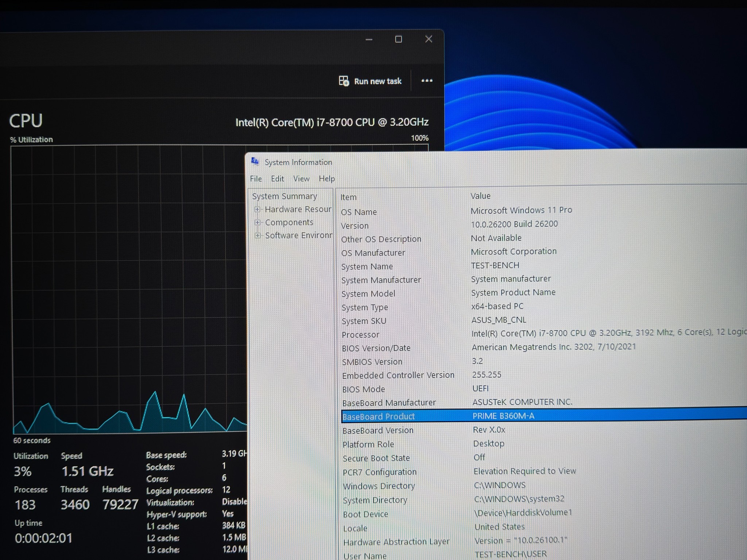This screenshot has height=560, width=747.
Task: Click the ASUSTeK COMPUTER INC. value
Action: point(522,402)
